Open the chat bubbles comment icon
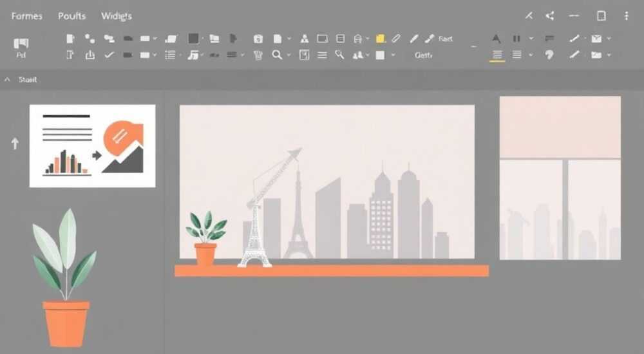The width and height of the screenshot is (644, 354). [109, 39]
